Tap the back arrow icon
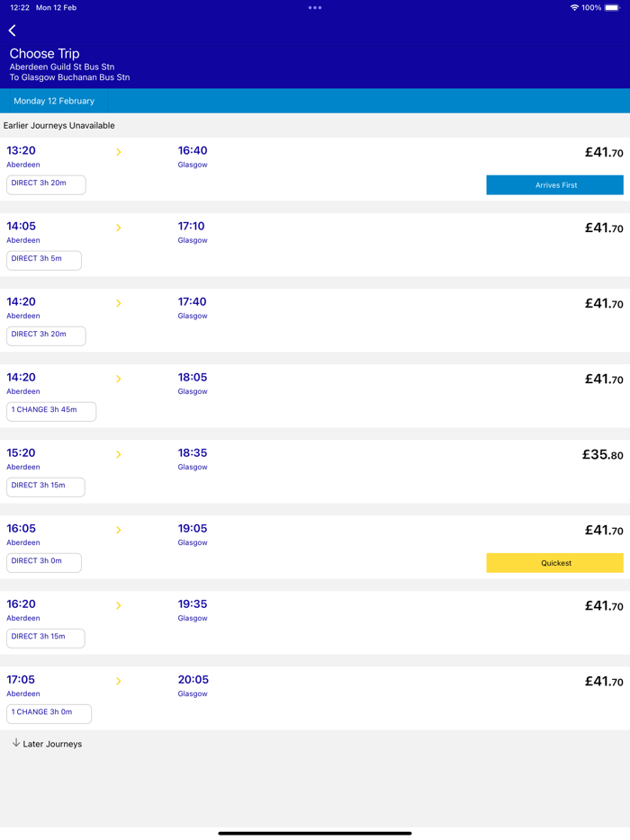This screenshot has width=630, height=840. coord(13,31)
